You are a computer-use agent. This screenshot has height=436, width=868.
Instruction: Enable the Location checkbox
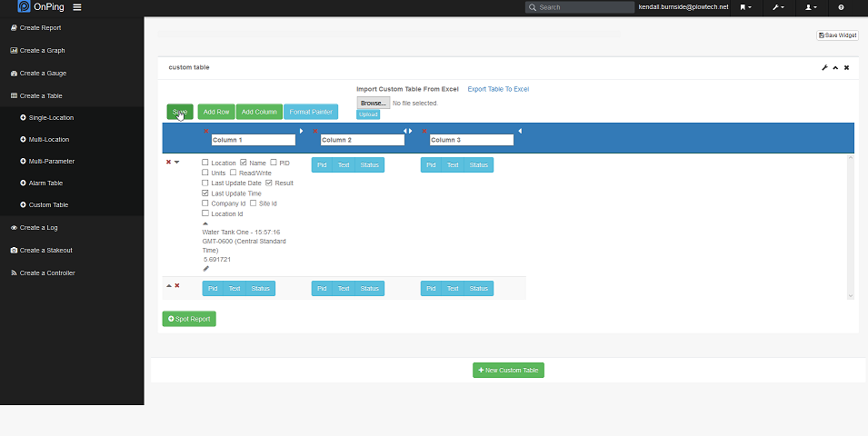(x=205, y=163)
